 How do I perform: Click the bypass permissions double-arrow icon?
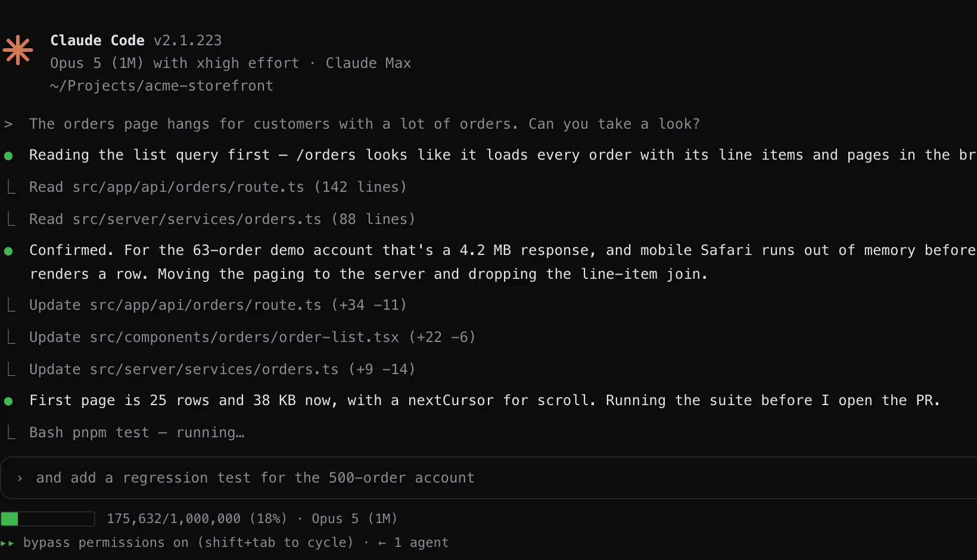coord(7,543)
